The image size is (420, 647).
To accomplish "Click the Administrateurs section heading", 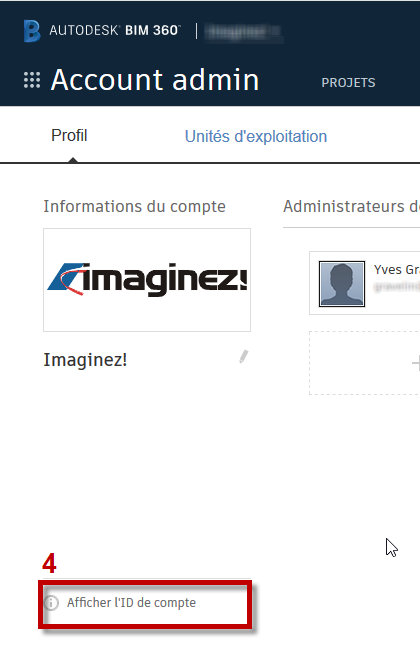I will click(352, 206).
